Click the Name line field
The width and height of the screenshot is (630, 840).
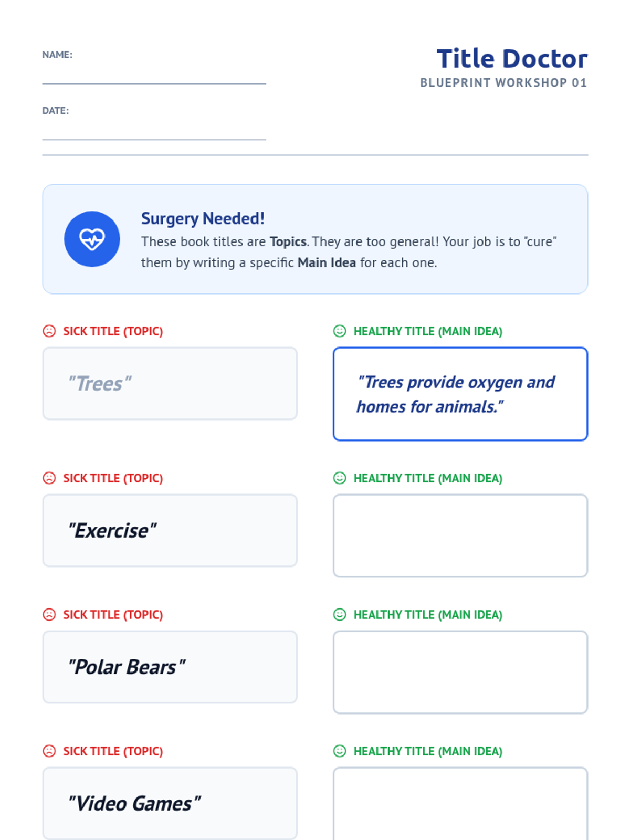click(154, 74)
